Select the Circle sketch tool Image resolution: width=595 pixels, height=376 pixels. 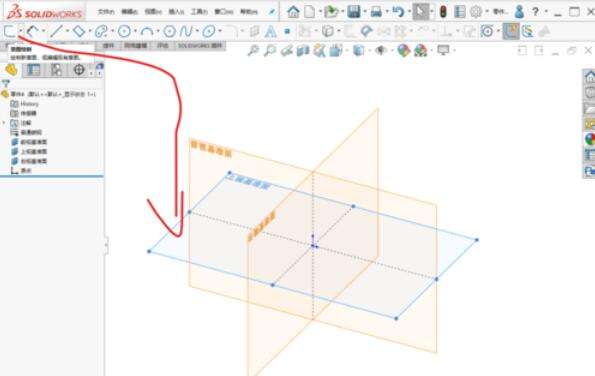pos(124,31)
